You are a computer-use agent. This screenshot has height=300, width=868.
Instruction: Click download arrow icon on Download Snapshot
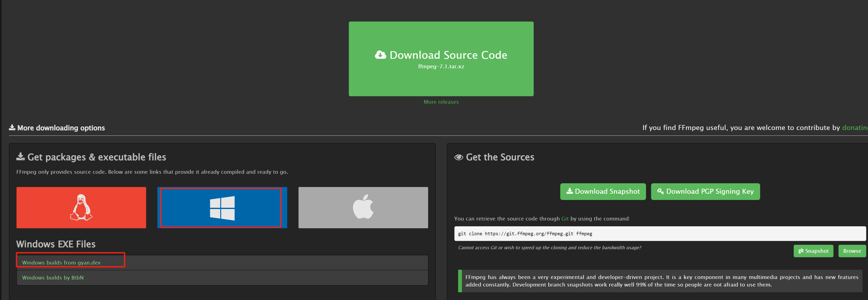(569, 191)
